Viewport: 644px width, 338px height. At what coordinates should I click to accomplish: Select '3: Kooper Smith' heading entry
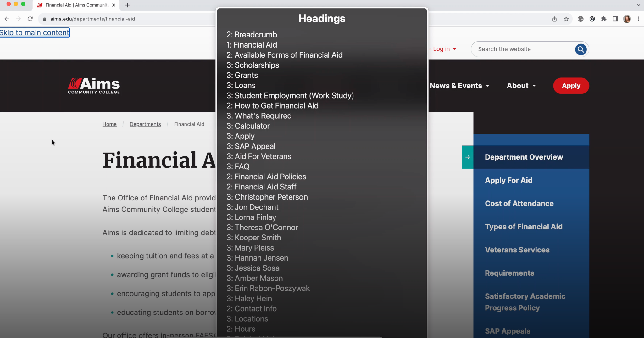tap(254, 238)
